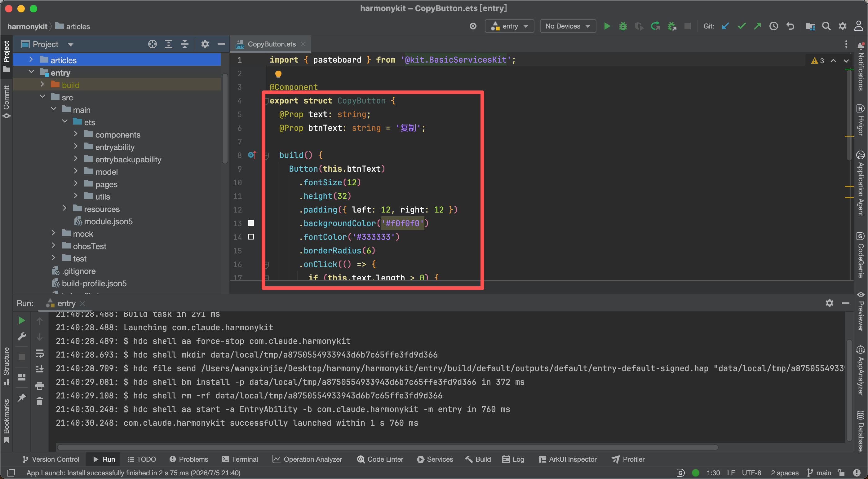Open the ArkUI Inspector tab

[568, 459]
